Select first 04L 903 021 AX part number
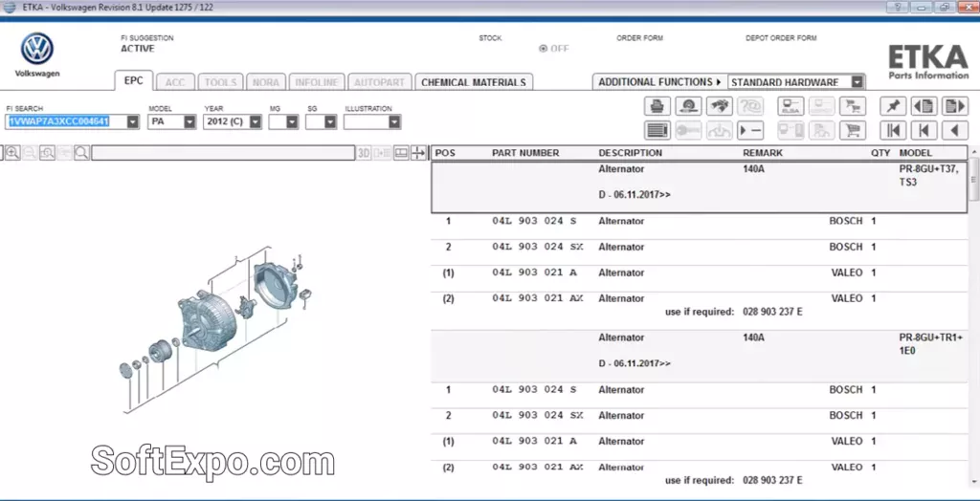This screenshot has width=980, height=501. [x=538, y=298]
